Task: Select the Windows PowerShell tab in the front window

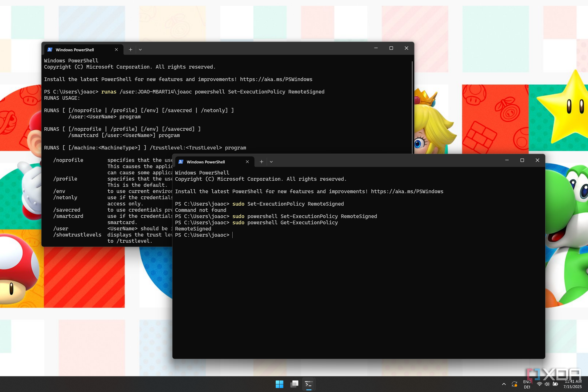Action: tap(205, 162)
